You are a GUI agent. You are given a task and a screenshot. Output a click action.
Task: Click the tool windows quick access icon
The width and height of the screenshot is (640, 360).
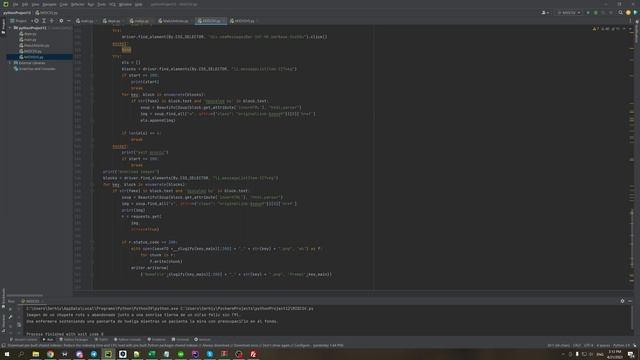tap(3, 346)
